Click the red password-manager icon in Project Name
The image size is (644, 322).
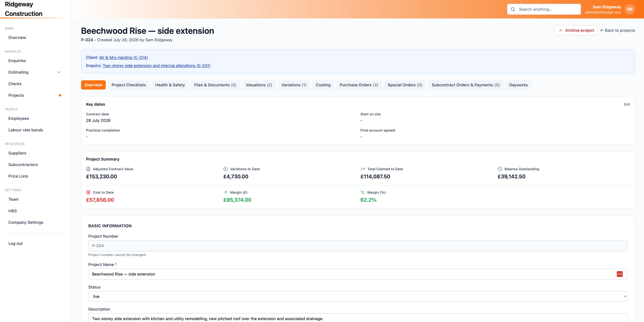coord(619,274)
